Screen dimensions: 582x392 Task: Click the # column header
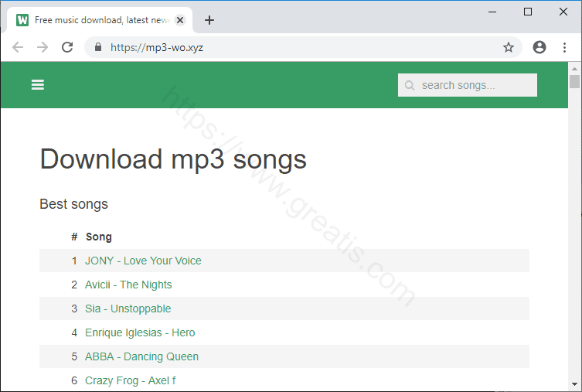coord(74,237)
